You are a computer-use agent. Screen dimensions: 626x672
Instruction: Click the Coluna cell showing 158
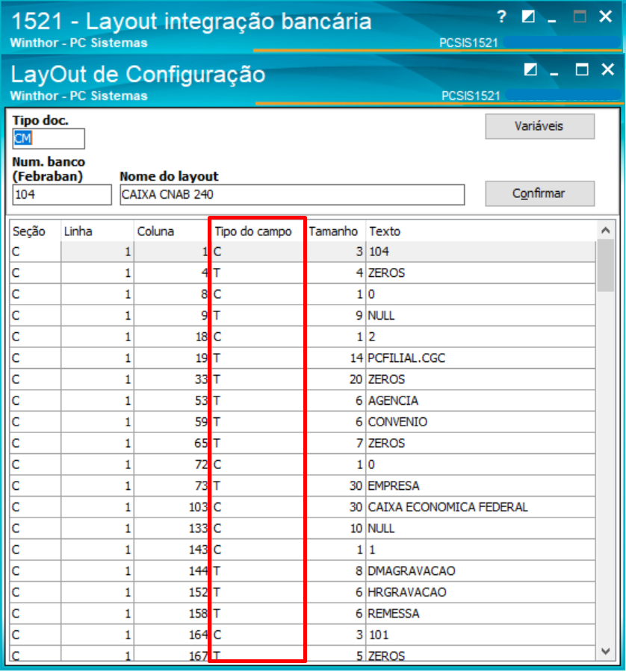point(172,614)
